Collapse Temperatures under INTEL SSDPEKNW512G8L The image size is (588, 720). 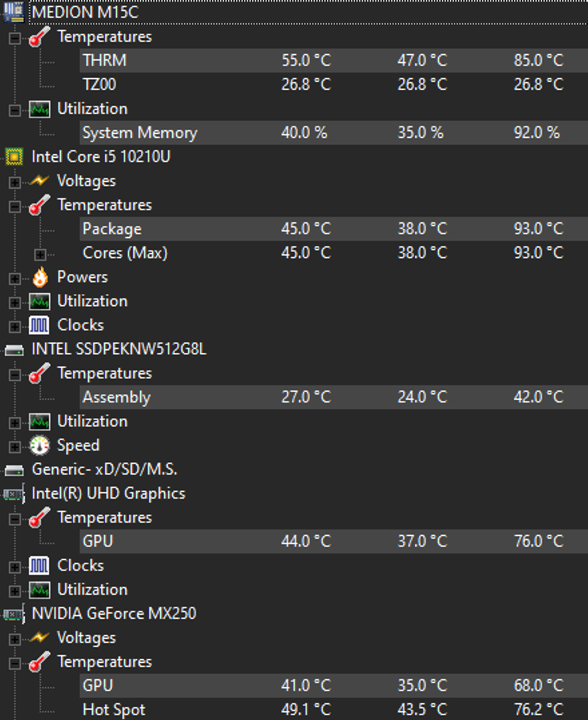[15, 375]
